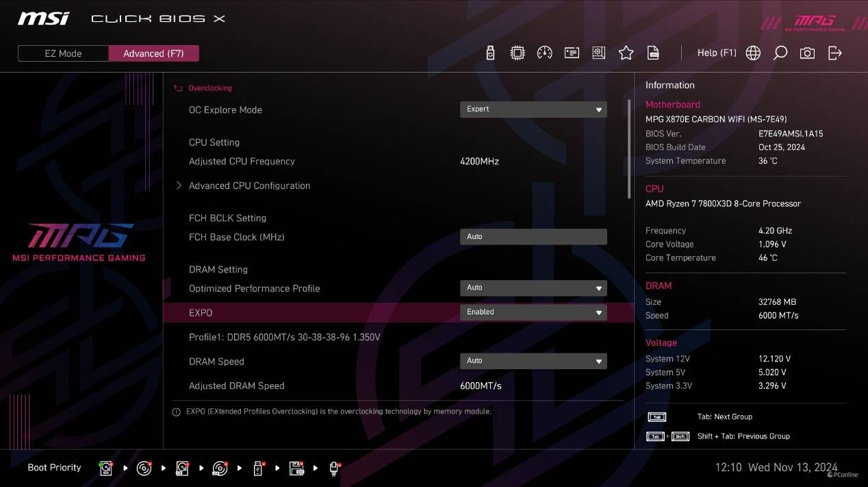Open the DRAM Speed dropdown

(x=533, y=361)
